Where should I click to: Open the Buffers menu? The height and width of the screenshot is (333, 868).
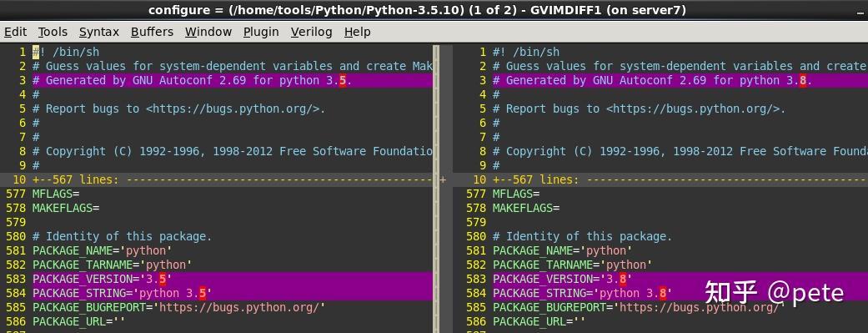(x=153, y=33)
